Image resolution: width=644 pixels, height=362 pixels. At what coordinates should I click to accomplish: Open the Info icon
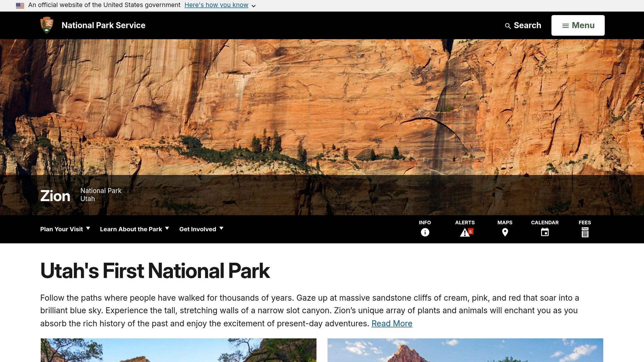pyautogui.click(x=425, y=232)
